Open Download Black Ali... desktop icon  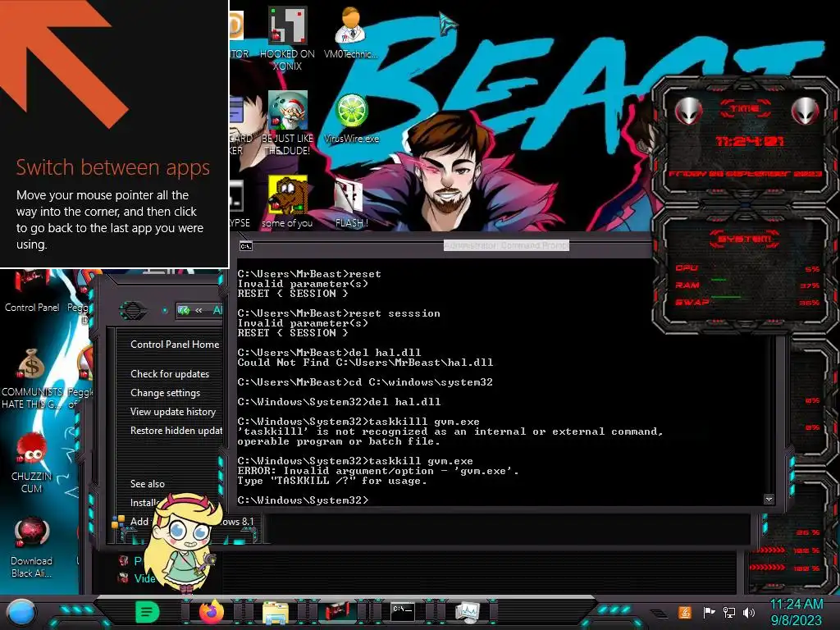coord(32,547)
